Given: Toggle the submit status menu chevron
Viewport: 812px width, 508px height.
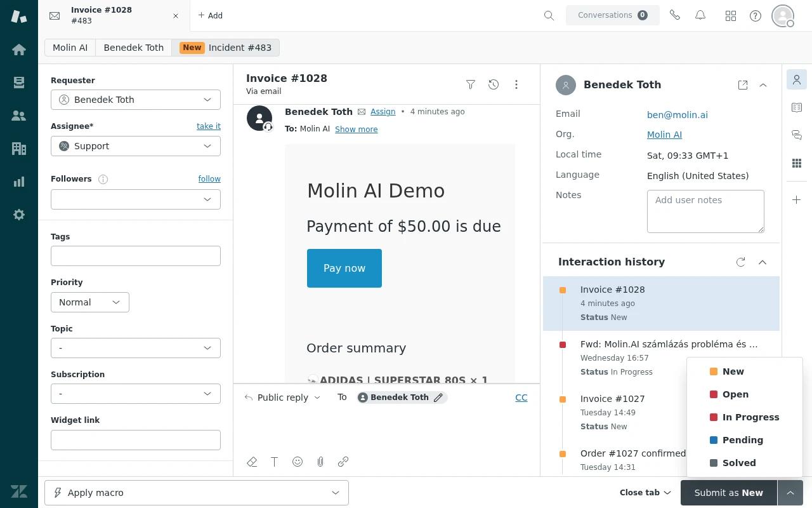Looking at the screenshot, I should (790, 493).
